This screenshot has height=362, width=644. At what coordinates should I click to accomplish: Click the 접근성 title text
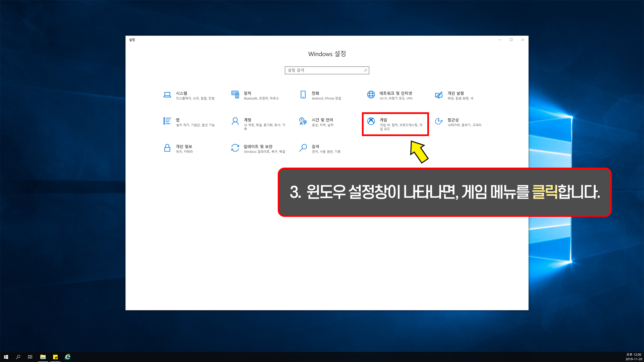[x=453, y=120]
